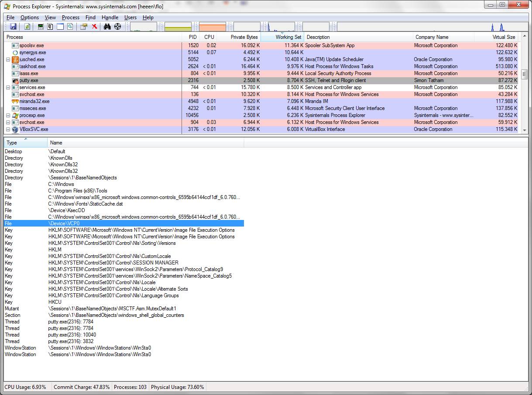532x395 pixels.
Task: Select the \Default desktop handle row
Action: click(124, 151)
